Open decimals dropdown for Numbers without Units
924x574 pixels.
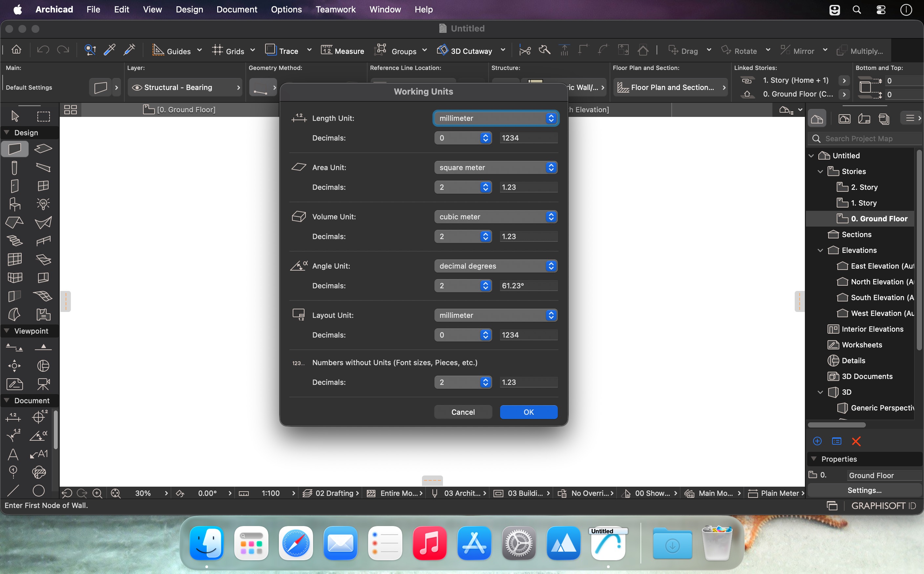coord(463,382)
